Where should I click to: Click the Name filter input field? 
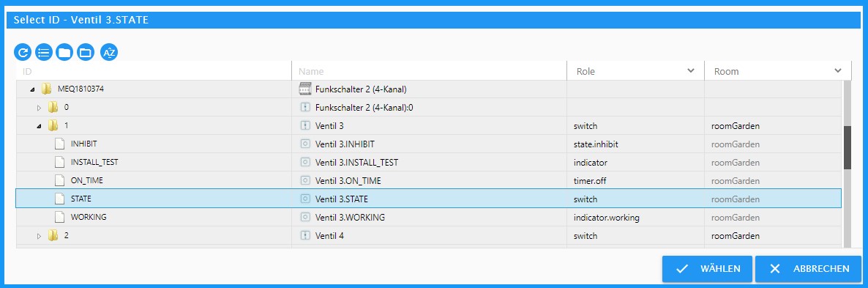click(429, 71)
